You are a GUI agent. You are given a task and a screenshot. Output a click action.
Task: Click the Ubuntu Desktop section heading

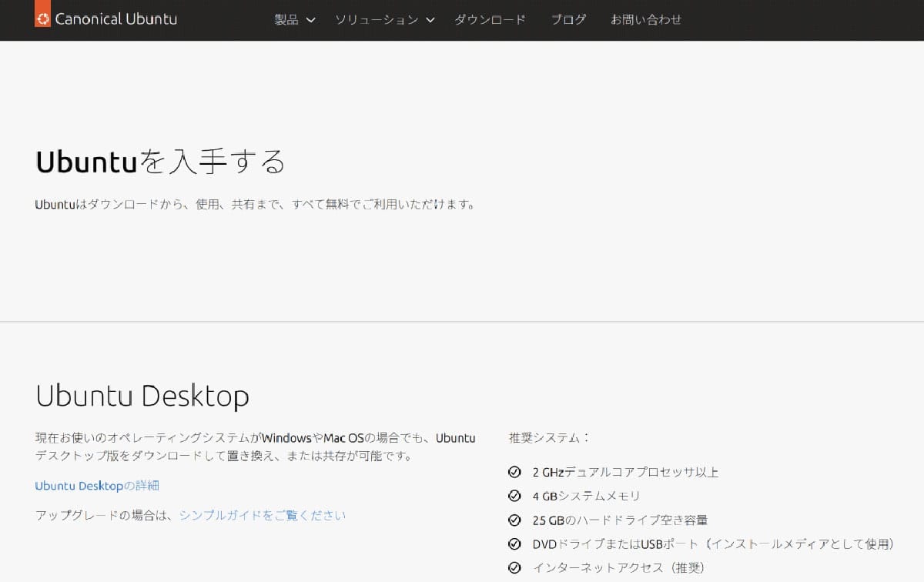click(x=142, y=396)
